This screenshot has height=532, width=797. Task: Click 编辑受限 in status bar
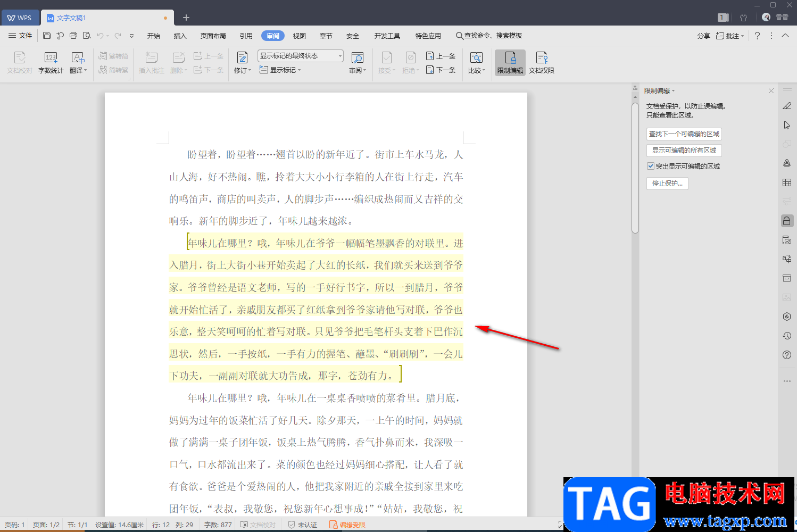pyautogui.click(x=347, y=525)
